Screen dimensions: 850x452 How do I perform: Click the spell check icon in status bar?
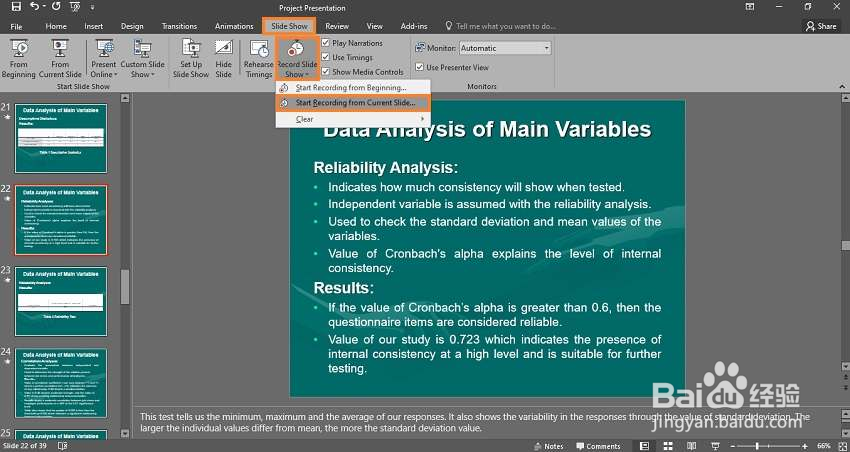[x=63, y=446]
